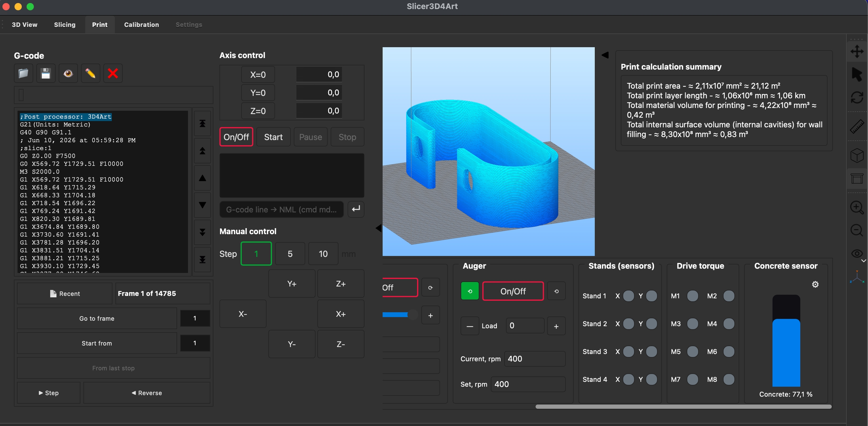This screenshot has height=426, width=868.
Task: Click the G-code line NML command field
Action: (x=281, y=209)
